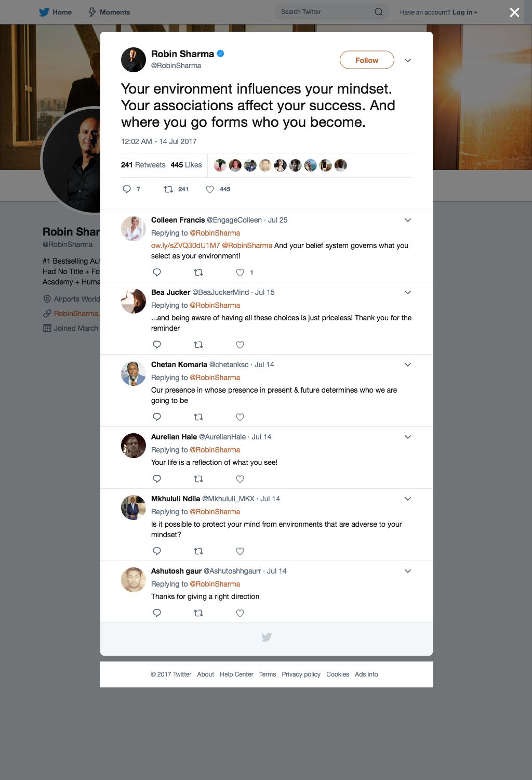Screen dimensions: 532x780
Task: Go to the Home tab
Action: coord(56,12)
